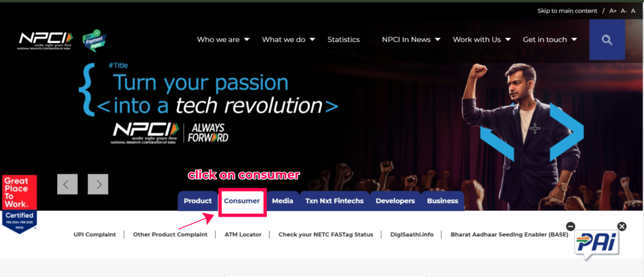Open the ATM Locator link
Screen dimensions: 644x277
[243, 235]
